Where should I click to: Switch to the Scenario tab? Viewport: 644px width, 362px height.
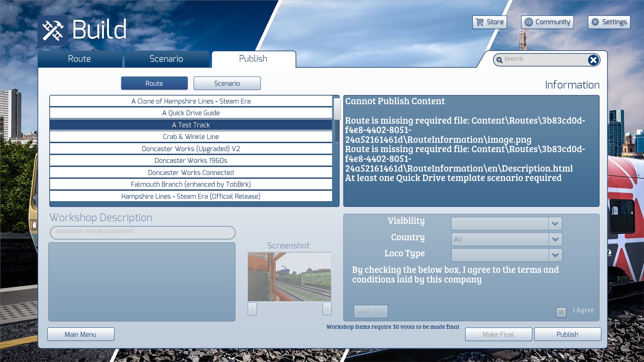tap(166, 59)
